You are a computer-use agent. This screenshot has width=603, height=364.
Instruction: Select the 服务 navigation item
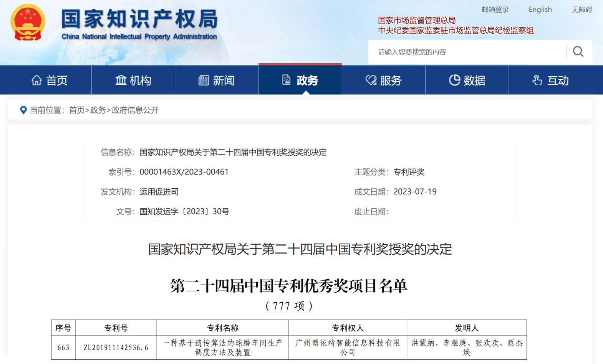[384, 80]
